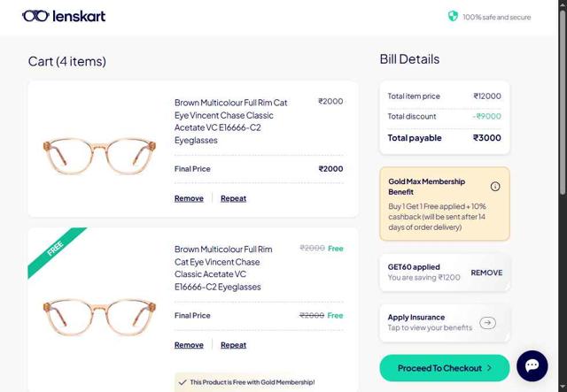Viewport: 567px width, 392px height.
Task: Click the 'Bill Details' heading
Action: coord(409,59)
